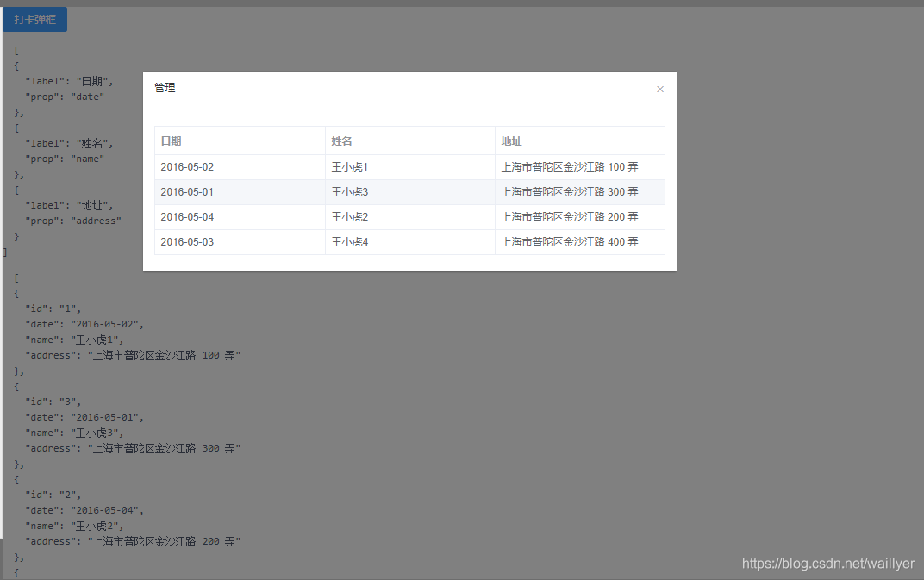Click the "date": "2016-05-04" JSON line

[84, 510]
